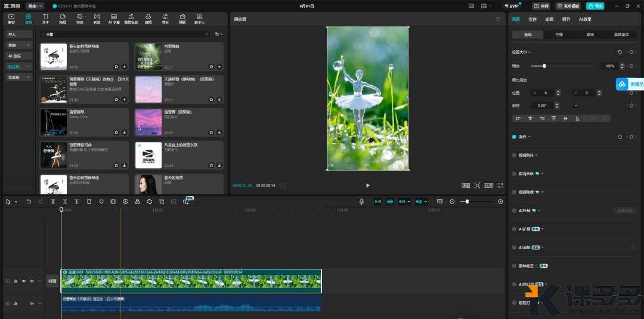
Task: Click the 导入 import button
Action: click(x=19, y=35)
